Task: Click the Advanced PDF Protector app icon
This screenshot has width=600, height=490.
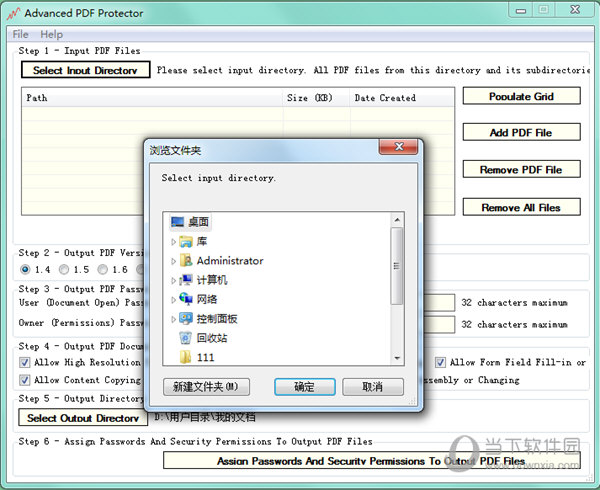Action: [13, 13]
